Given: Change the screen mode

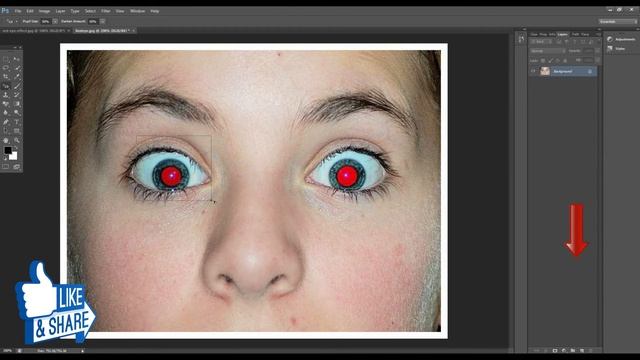Looking at the screenshot, I should [17, 167].
